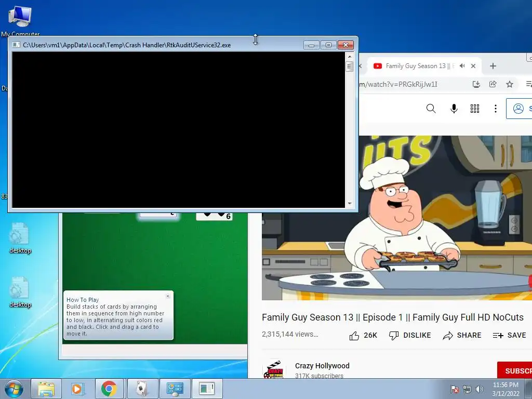
Task: Minimize the RtkAuditUService32 console window
Action: (x=311, y=45)
